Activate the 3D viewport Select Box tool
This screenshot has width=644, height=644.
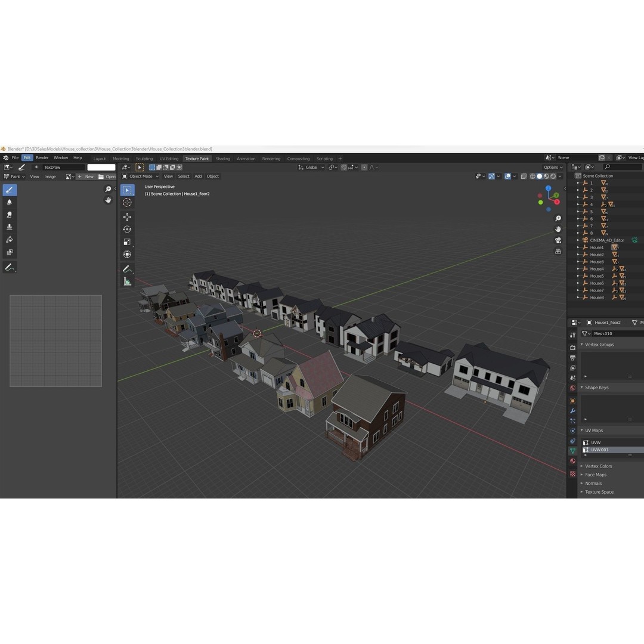pos(128,190)
